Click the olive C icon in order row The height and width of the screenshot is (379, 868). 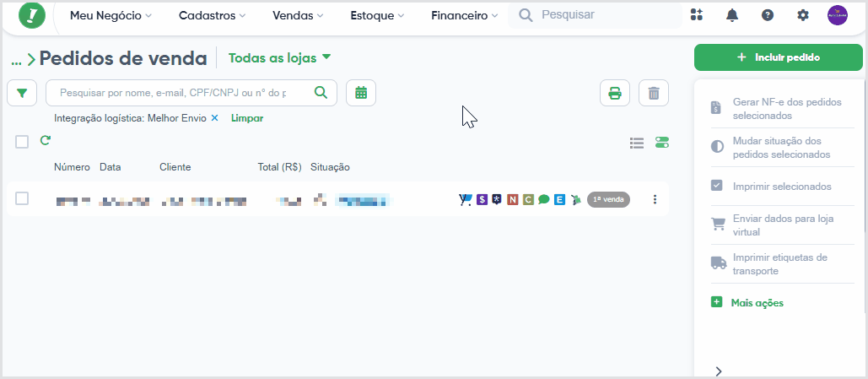click(528, 199)
